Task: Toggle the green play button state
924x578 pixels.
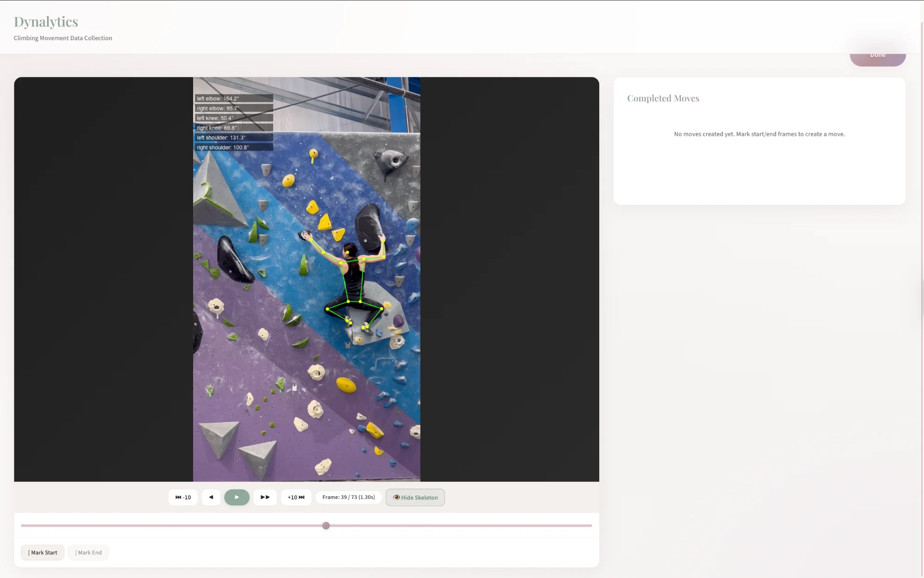Action: click(x=237, y=497)
